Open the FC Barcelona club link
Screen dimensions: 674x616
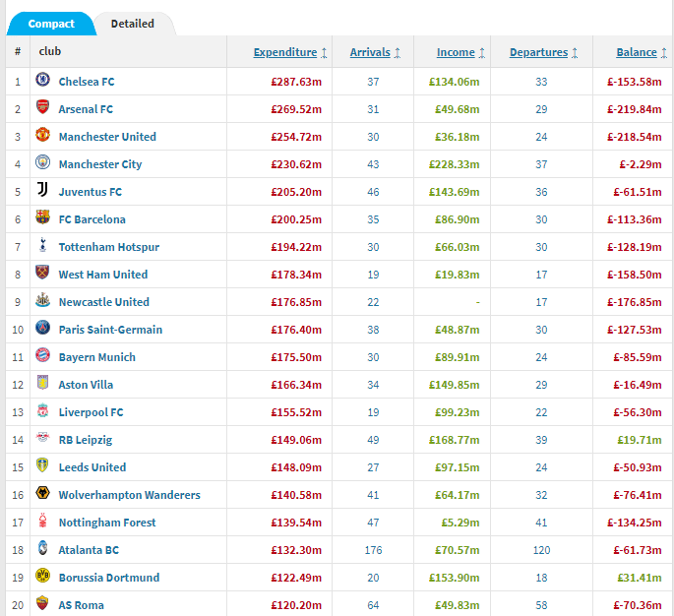pyautogui.click(x=92, y=219)
